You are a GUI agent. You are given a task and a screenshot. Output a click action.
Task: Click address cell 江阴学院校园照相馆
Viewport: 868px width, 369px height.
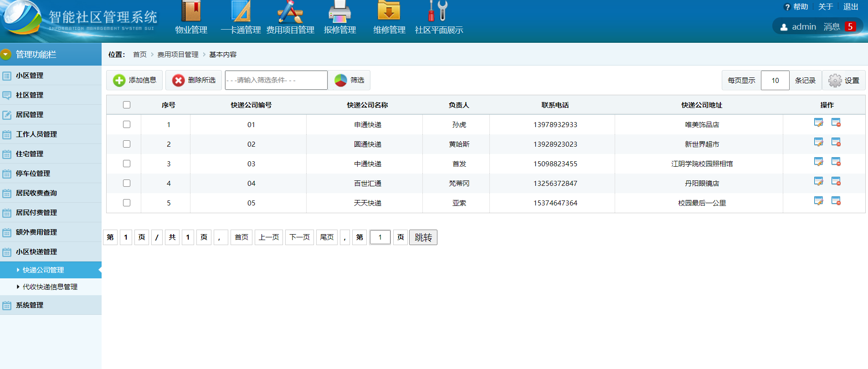(702, 164)
